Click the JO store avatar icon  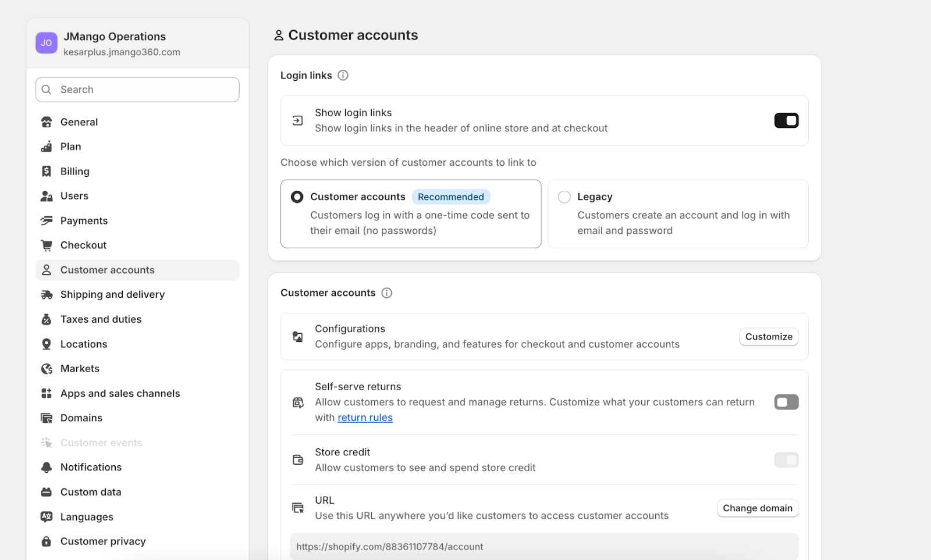pyautogui.click(x=47, y=43)
